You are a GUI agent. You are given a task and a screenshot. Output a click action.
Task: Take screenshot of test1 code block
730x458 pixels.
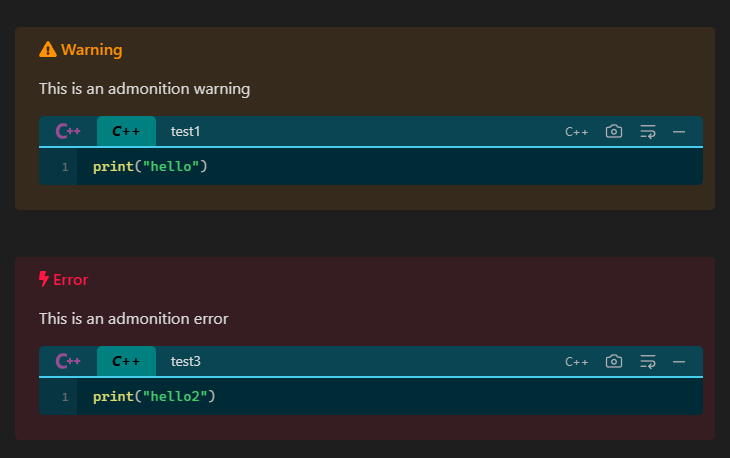tap(614, 131)
